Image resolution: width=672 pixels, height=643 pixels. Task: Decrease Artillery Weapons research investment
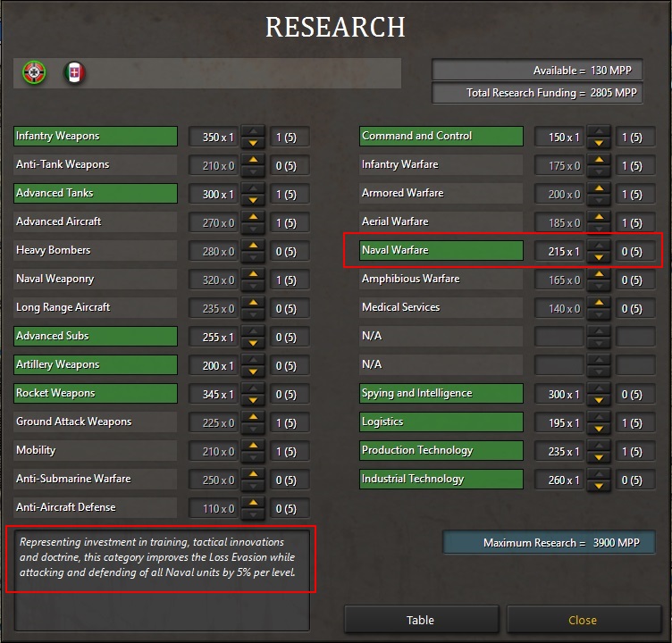point(253,372)
